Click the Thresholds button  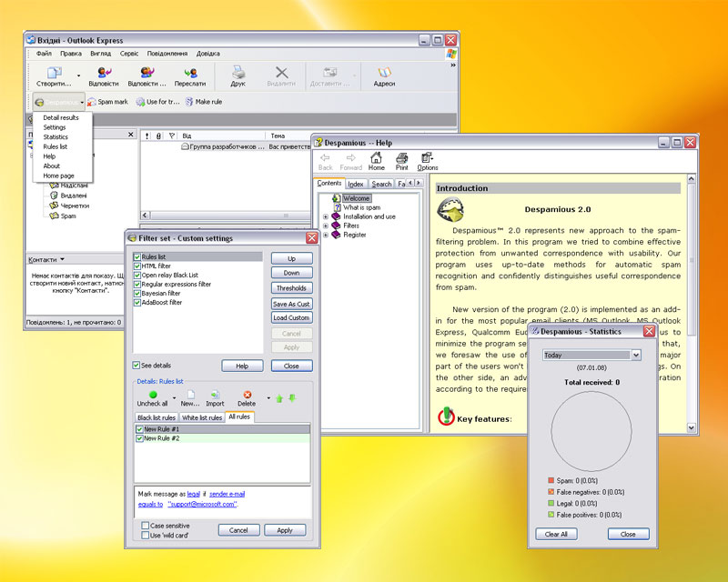tap(291, 288)
